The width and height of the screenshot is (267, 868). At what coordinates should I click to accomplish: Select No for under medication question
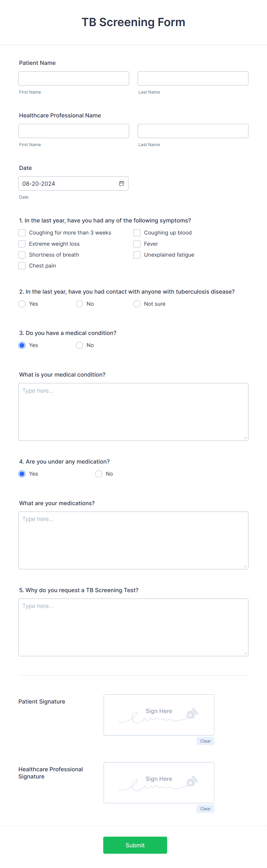pyautogui.click(x=98, y=474)
